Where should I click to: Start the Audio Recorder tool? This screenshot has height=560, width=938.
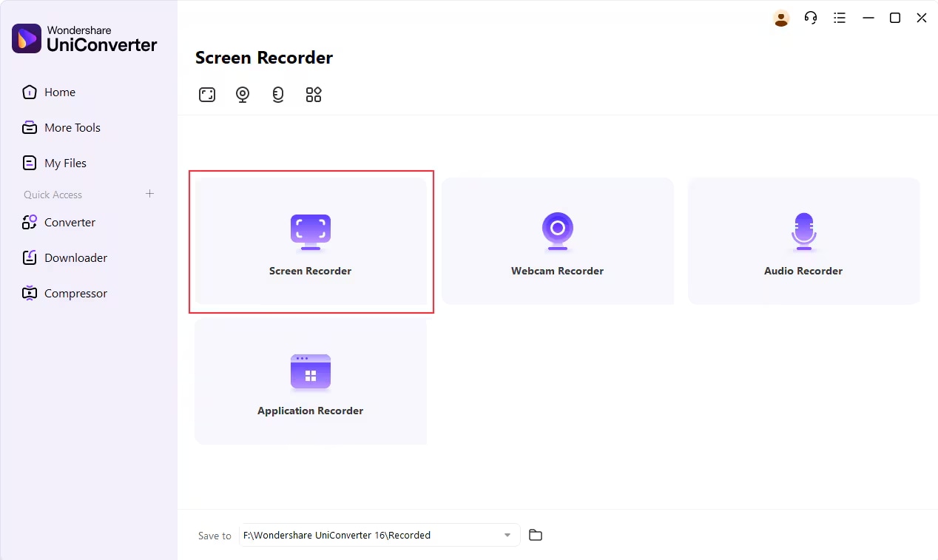click(803, 240)
